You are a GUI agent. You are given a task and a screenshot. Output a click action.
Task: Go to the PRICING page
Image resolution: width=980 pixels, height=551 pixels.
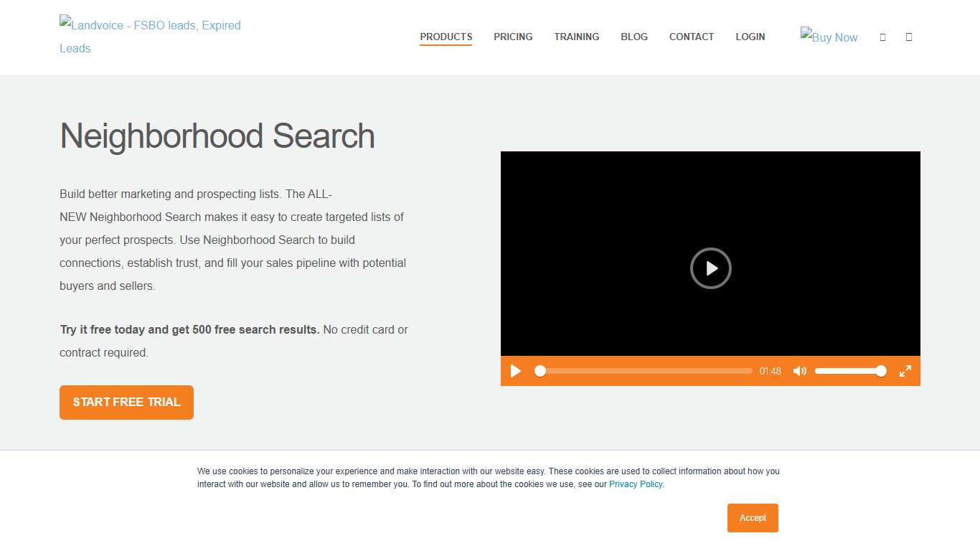pos(513,37)
